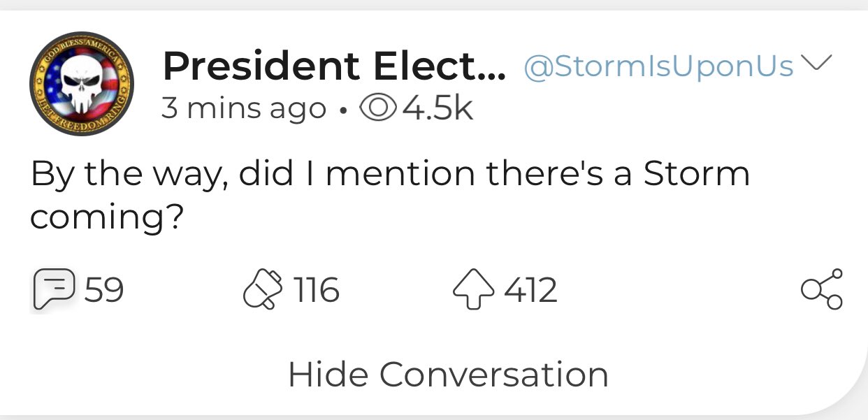Click the 116 echoes count
The width and height of the screenshot is (868, 420).
[x=315, y=290]
